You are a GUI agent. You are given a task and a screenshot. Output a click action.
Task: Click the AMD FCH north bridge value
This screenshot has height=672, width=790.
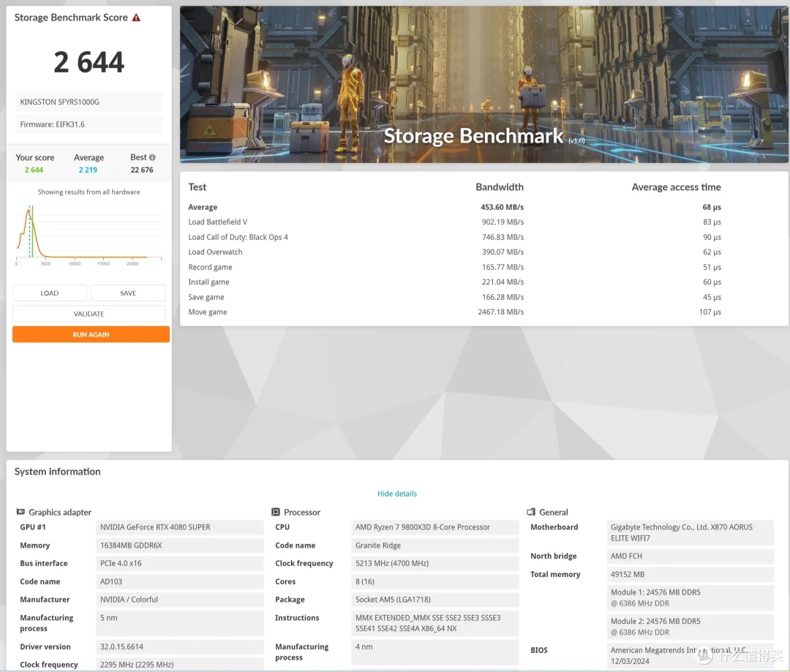(691, 556)
